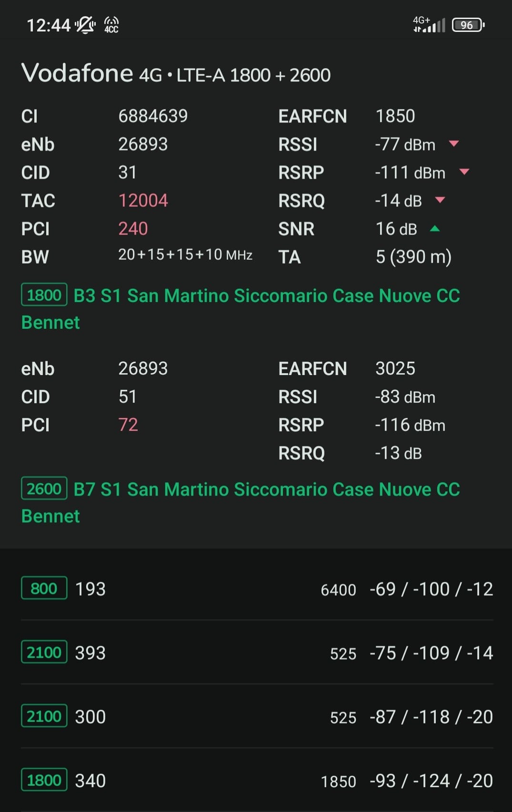Open B7 S1 San Martino Siccomario site label

pos(241,502)
